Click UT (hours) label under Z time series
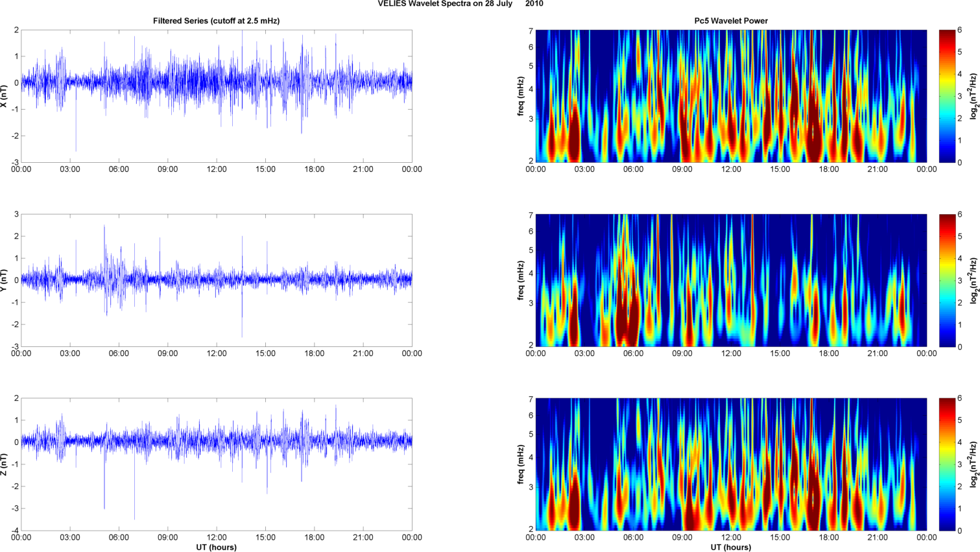This screenshot has width=980, height=552. click(216, 547)
